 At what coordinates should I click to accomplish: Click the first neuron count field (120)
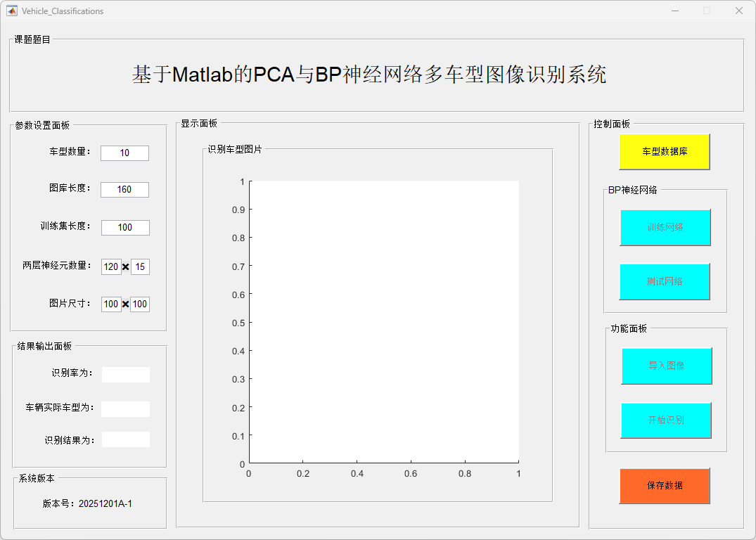pyautogui.click(x=111, y=266)
